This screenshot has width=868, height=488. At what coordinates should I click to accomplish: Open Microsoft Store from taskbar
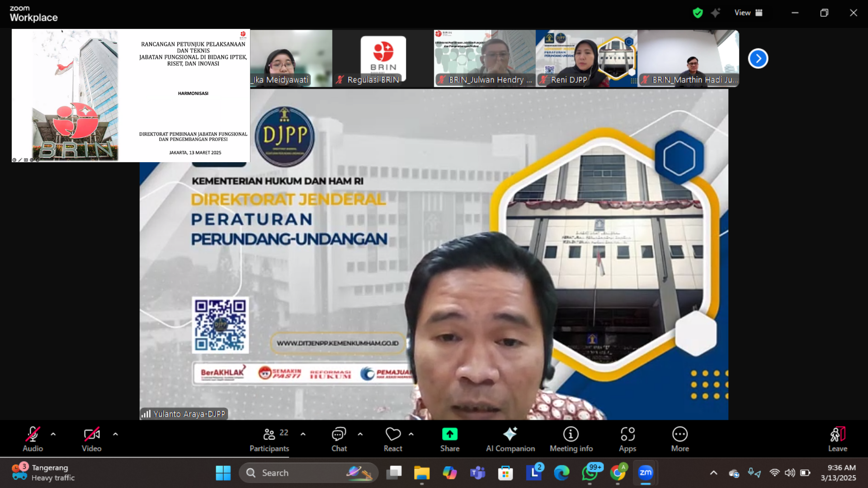point(505,473)
